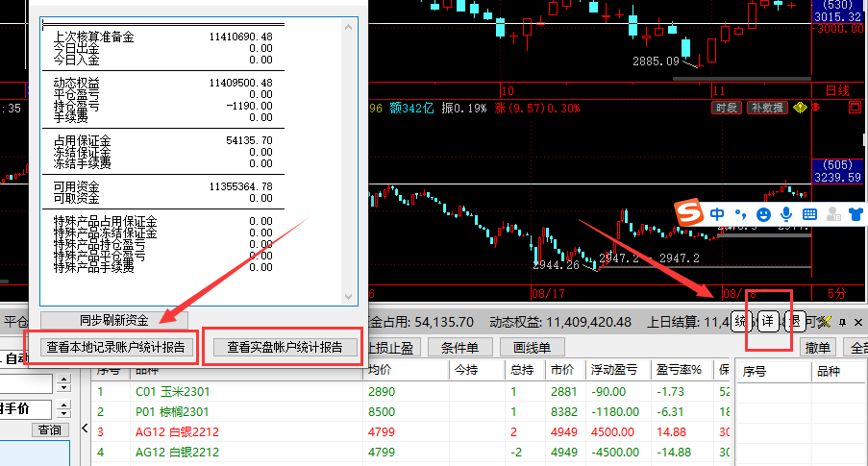Click the 退 exit button
Viewport: 868px width, 466px height.
pos(794,322)
